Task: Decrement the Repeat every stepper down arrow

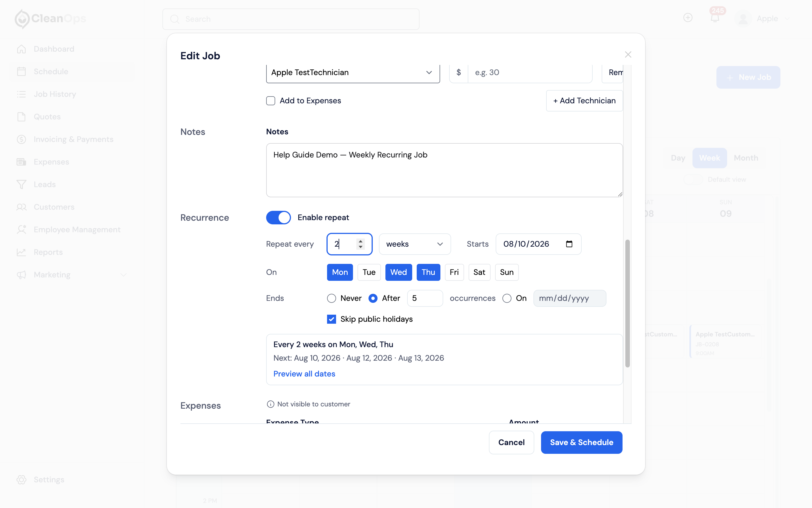Action: click(360, 247)
